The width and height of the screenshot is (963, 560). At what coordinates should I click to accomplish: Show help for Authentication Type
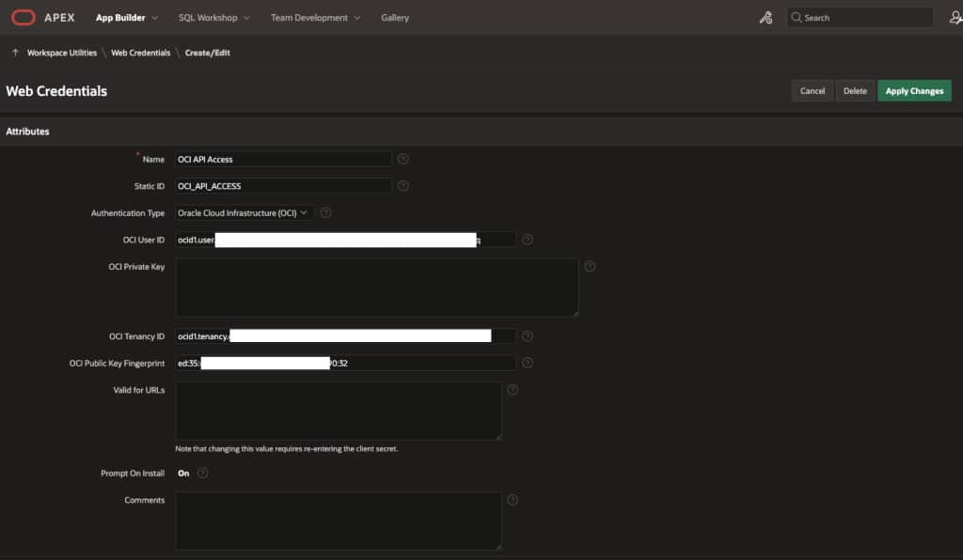326,213
